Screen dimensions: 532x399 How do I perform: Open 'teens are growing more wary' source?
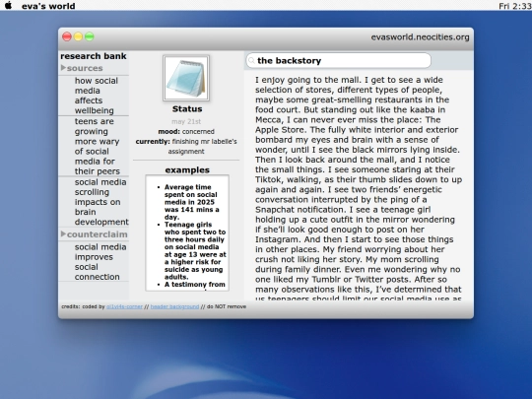coord(97,146)
